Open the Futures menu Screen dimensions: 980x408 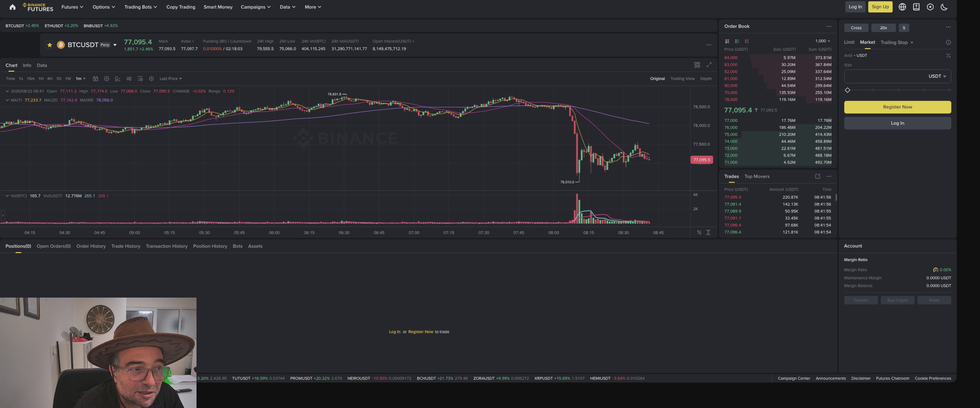(x=72, y=7)
